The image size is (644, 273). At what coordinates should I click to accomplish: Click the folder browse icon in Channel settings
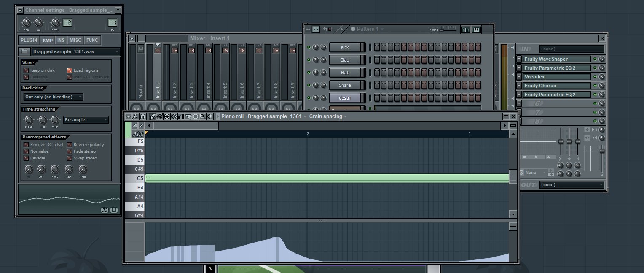(x=25, y=52)
